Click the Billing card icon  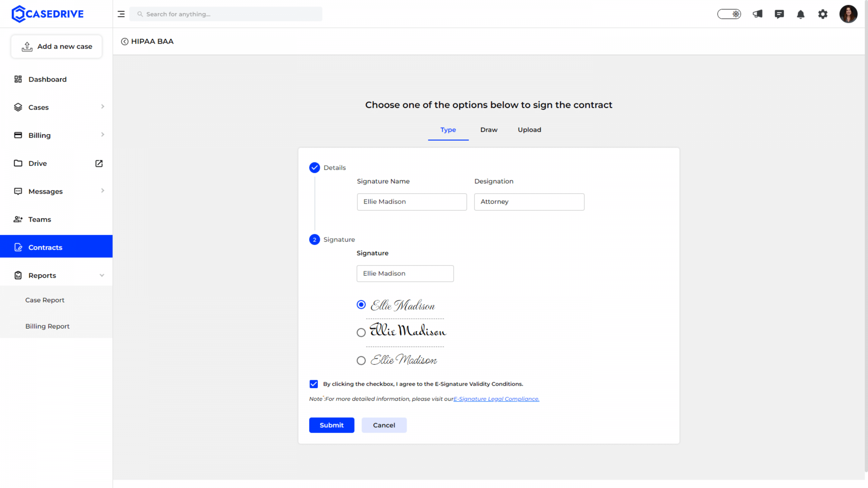click(x=18, y=135)
